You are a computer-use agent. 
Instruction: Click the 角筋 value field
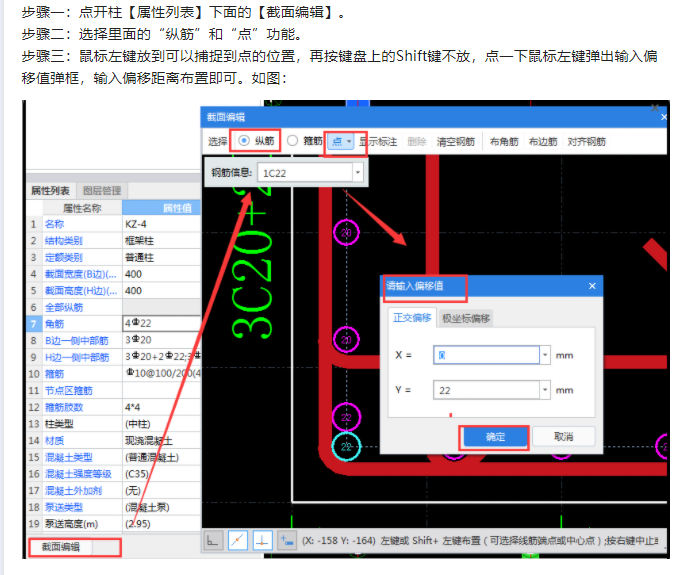[161, 324]
